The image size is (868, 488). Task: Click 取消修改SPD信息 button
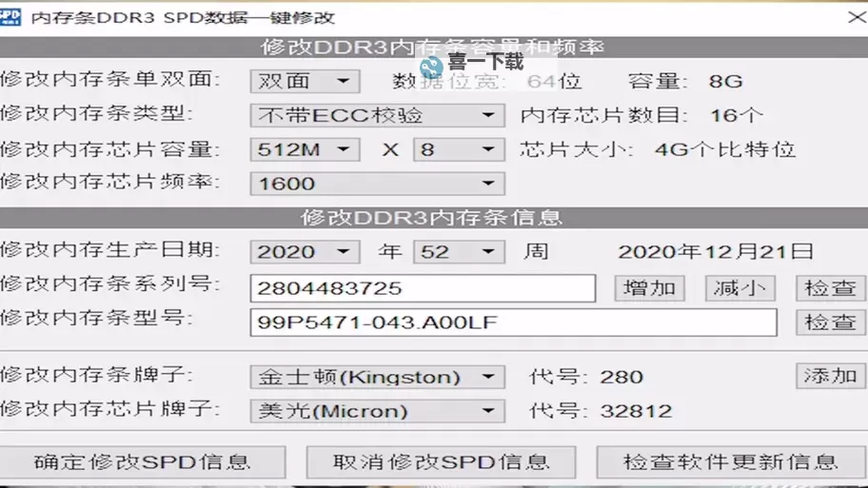[442, 462]
